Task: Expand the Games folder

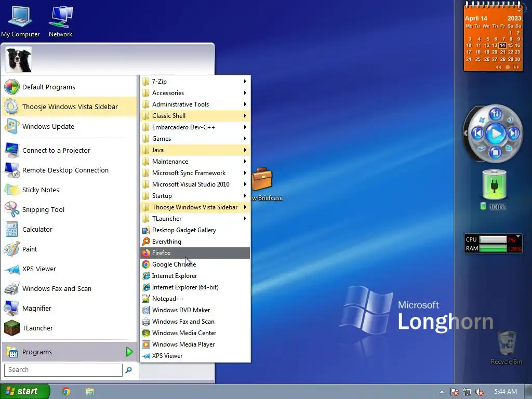Action: pos(195,138)
